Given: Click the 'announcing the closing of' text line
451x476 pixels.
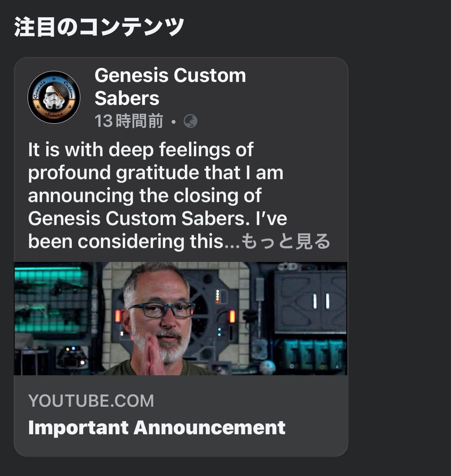Looking at the screenshot, I should [145, 196].
